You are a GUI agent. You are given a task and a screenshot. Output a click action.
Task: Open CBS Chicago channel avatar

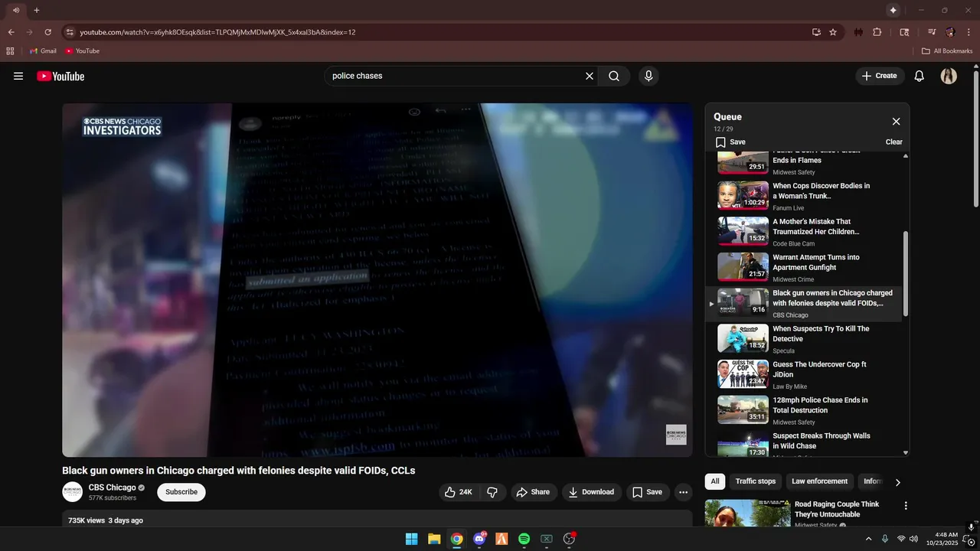coord(72,492)
